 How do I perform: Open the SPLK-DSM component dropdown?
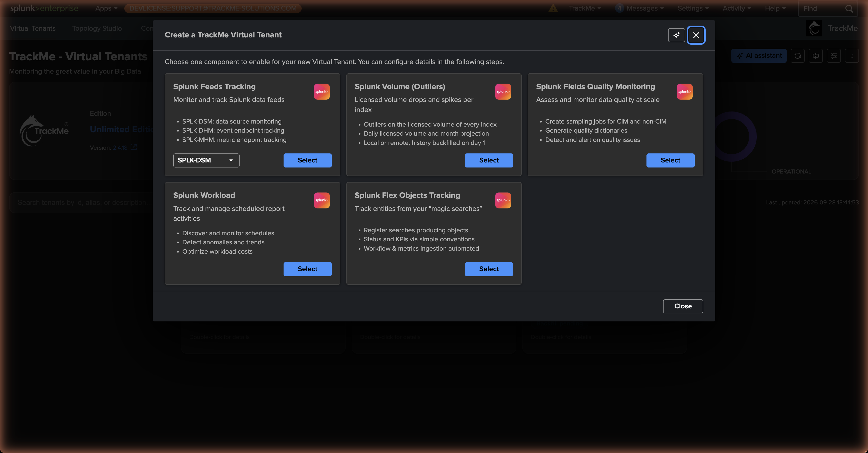pos(206,160)
